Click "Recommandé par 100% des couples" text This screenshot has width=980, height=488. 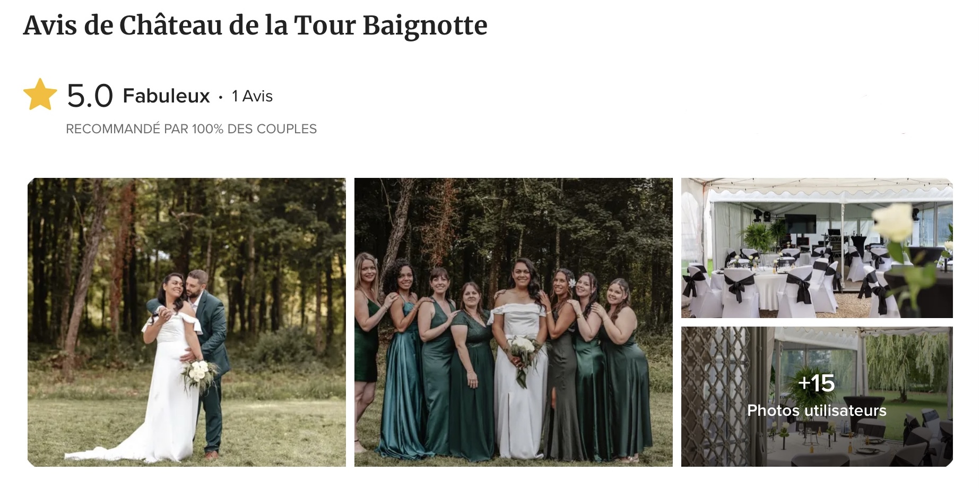[191, 129]
